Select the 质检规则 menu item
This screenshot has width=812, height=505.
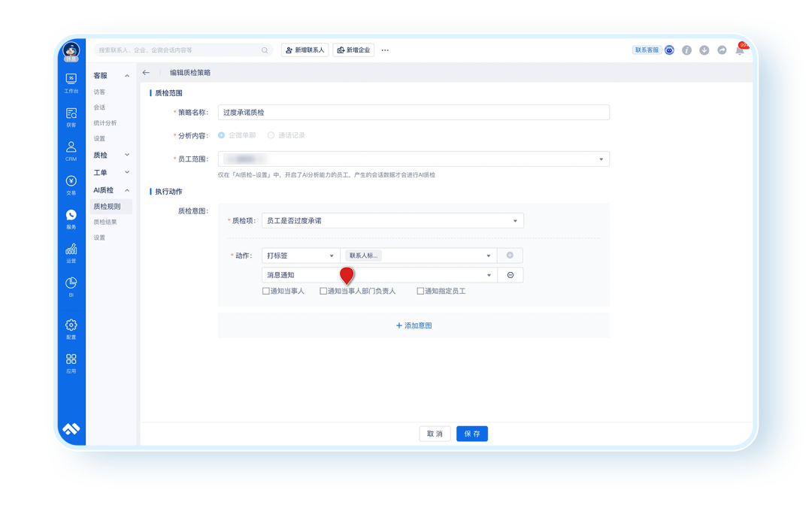pos(111,206)
